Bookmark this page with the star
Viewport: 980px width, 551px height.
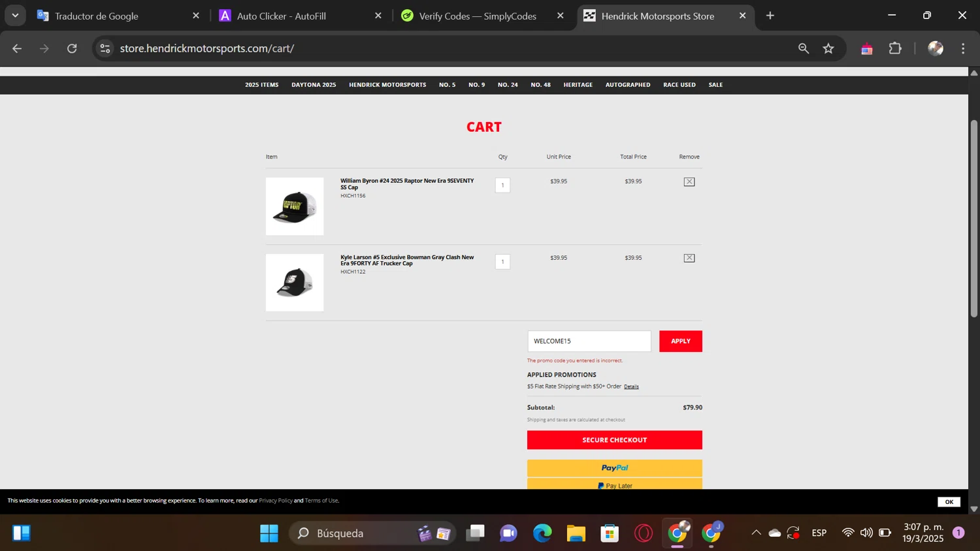point(828,48)
